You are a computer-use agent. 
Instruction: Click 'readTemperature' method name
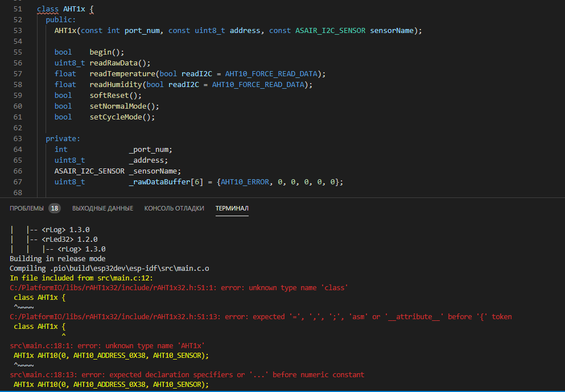[x=122, y=74]
